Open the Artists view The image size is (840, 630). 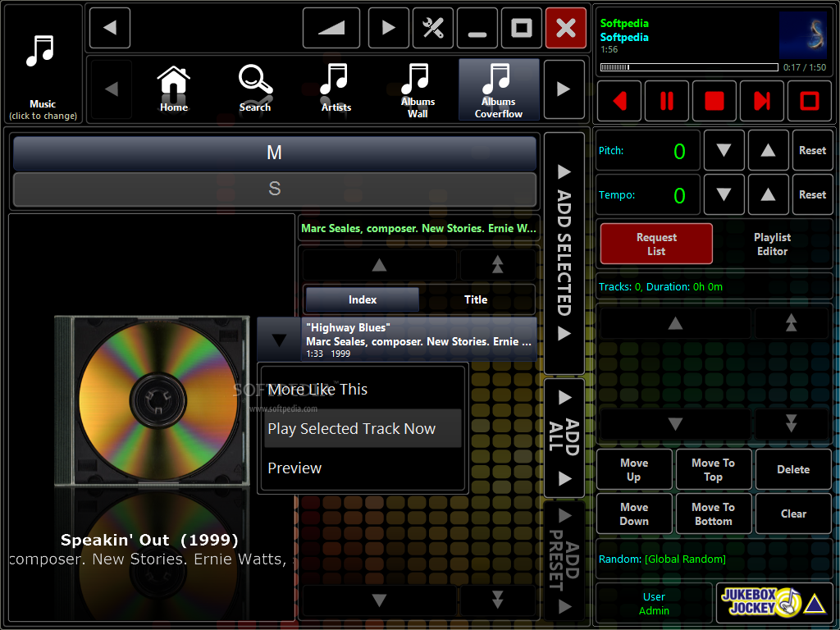336,89
